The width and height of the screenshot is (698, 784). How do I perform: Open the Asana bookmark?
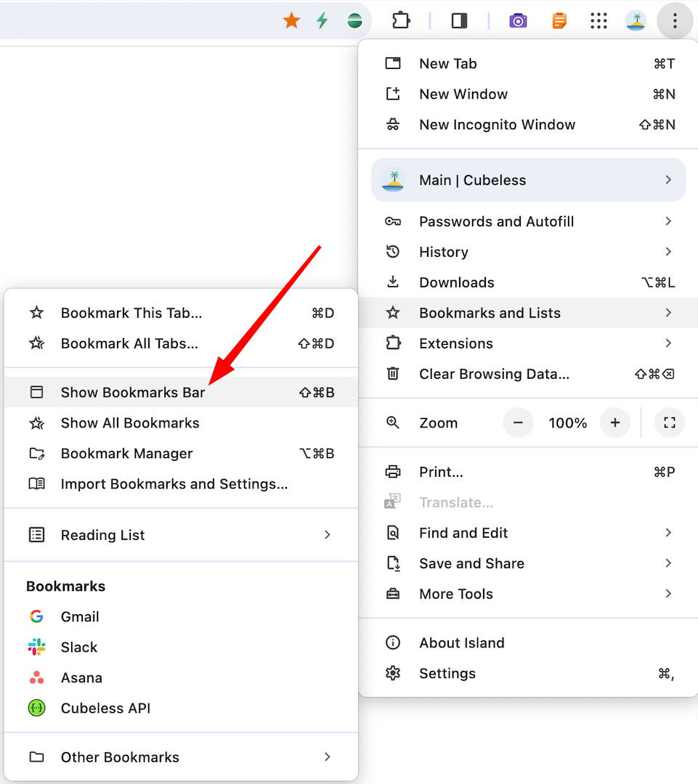pos(181,677)
